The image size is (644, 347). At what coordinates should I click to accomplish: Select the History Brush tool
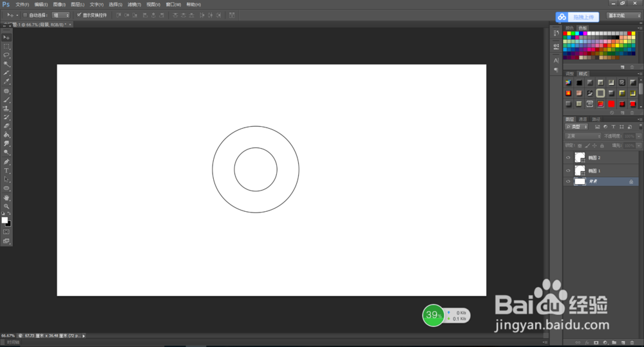click(x=6, y=117)
